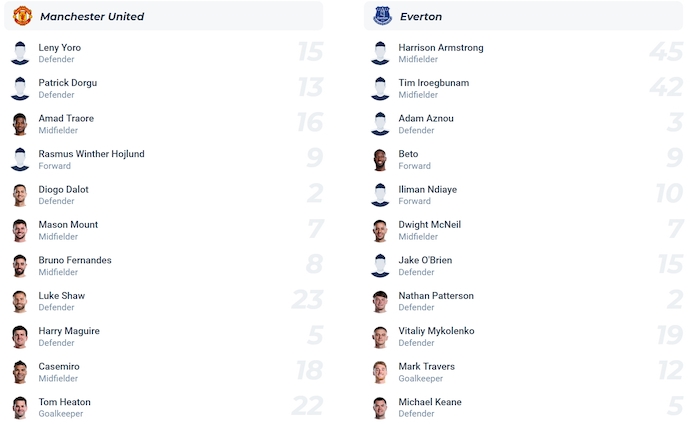
Task: Click Bruno Fernandes' player avatar
Action: pyautogui.click(x=20, y=266)
